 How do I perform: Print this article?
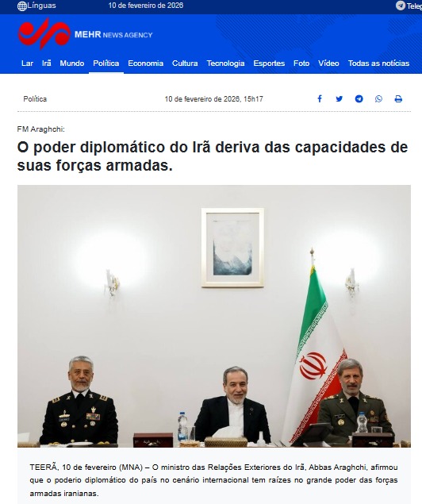pos(398,98)
